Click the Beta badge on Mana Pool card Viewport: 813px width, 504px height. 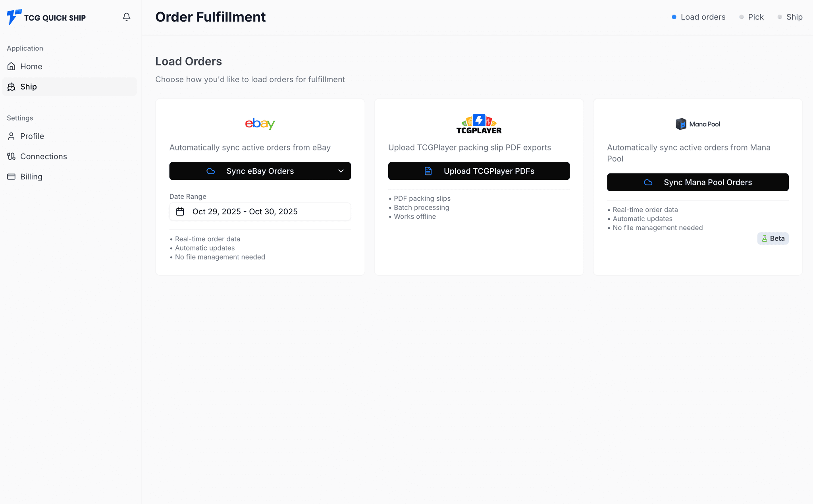(773, 238)
